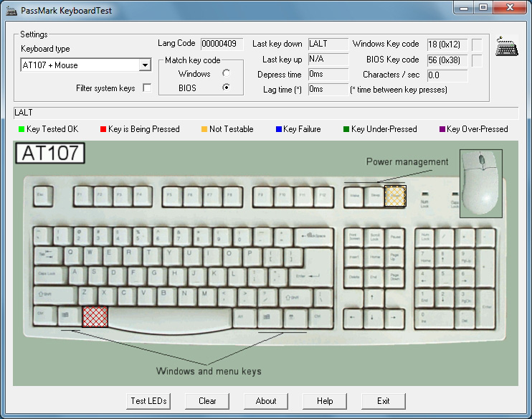Click the Wake power management key
Screen dimensions: 532x419
[x=354, y=197]
